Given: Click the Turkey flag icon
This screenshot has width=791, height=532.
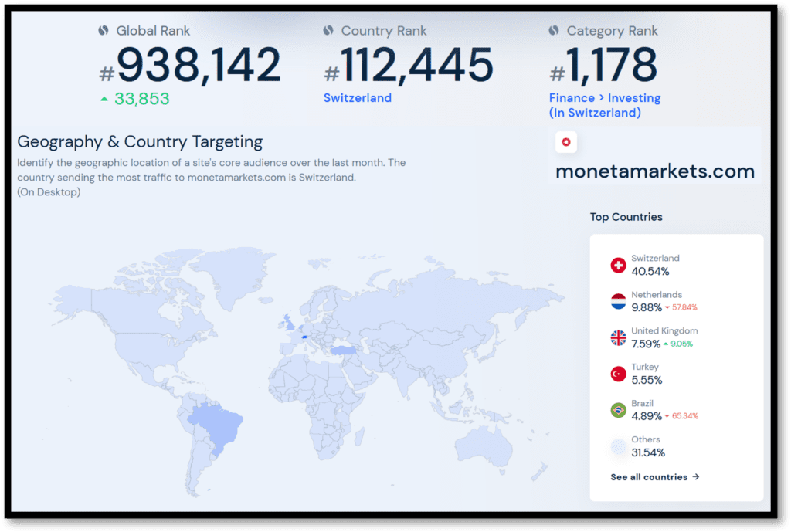Looking at the screenshot, I should point(618,374).
